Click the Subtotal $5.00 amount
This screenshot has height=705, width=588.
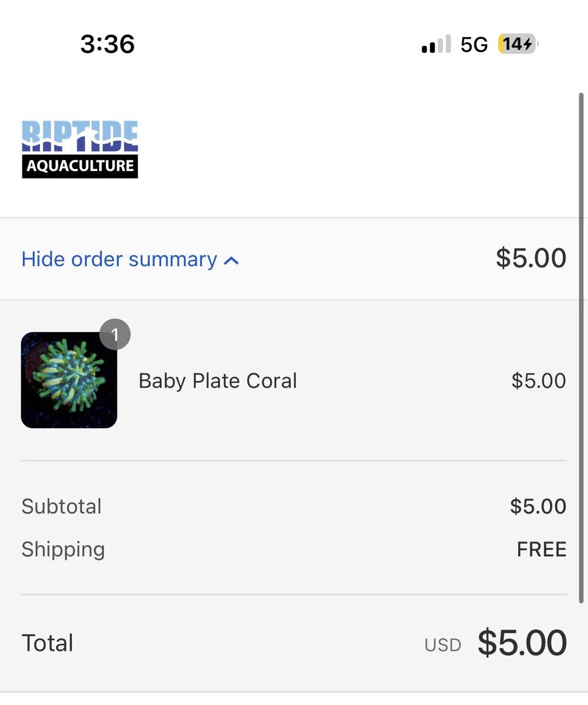(538, 506)
